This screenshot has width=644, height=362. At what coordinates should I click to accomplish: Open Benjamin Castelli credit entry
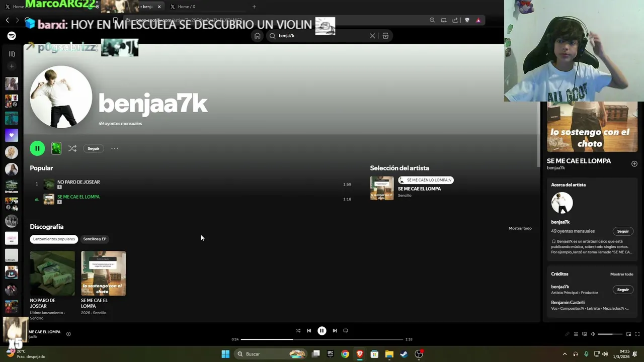568,303
